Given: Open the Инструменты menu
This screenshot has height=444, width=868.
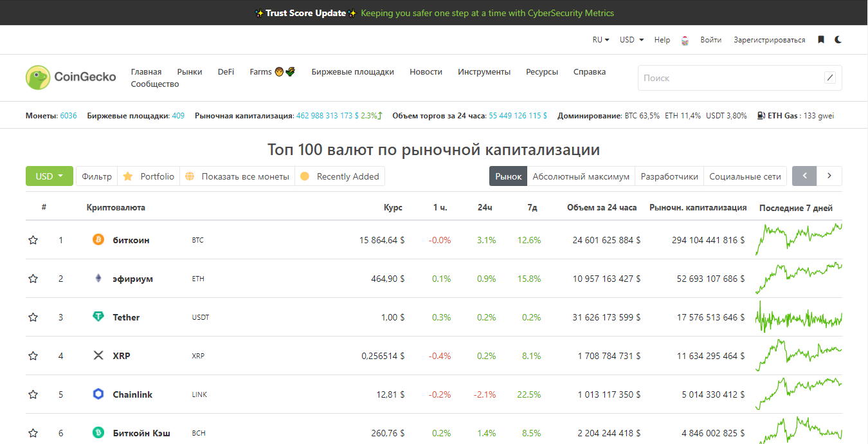Looking at the screenshot, I should [x=484, y=72].
